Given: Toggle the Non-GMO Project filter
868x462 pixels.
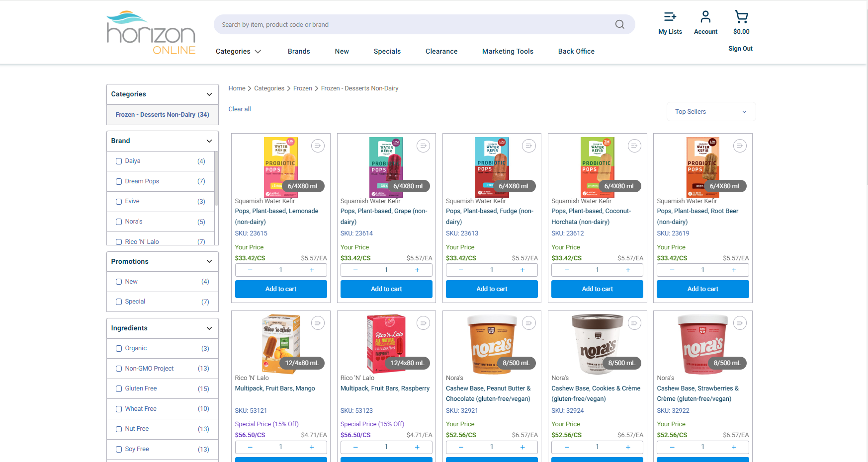Looking at the screenshot, I should click(119, 369).
